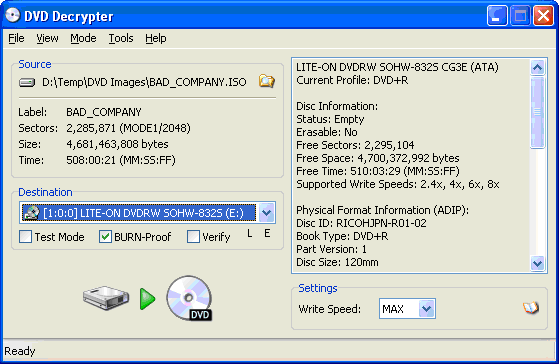Open the View menu
Screen dimensions: 559x364
click(x=47, y=38)
